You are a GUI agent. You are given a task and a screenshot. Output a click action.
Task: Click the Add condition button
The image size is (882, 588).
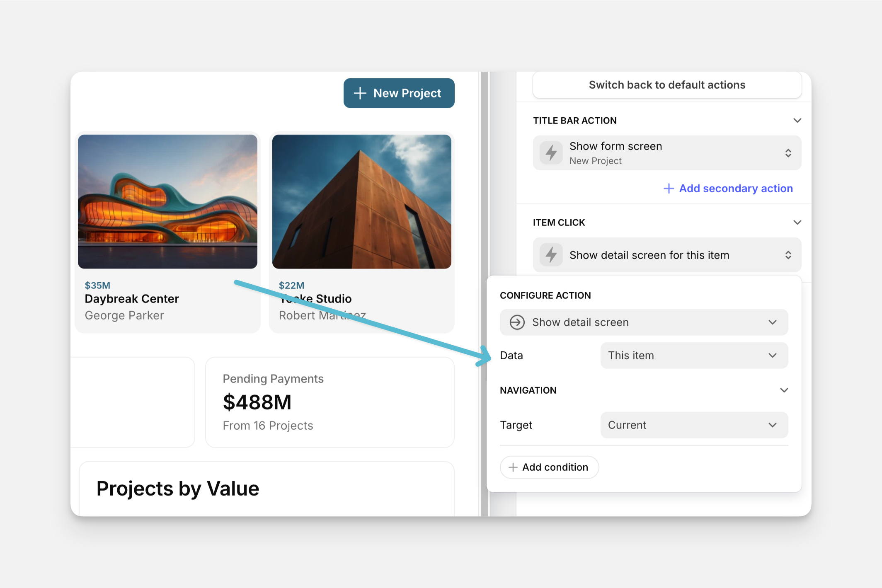549,467
